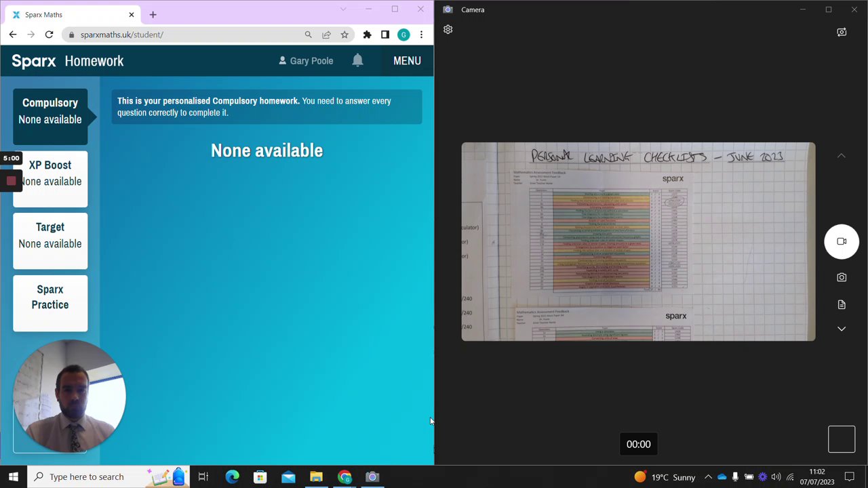Screen dimensions: 868x488
Task: Bookmark this page with the star icon
Action: [344, 35]
